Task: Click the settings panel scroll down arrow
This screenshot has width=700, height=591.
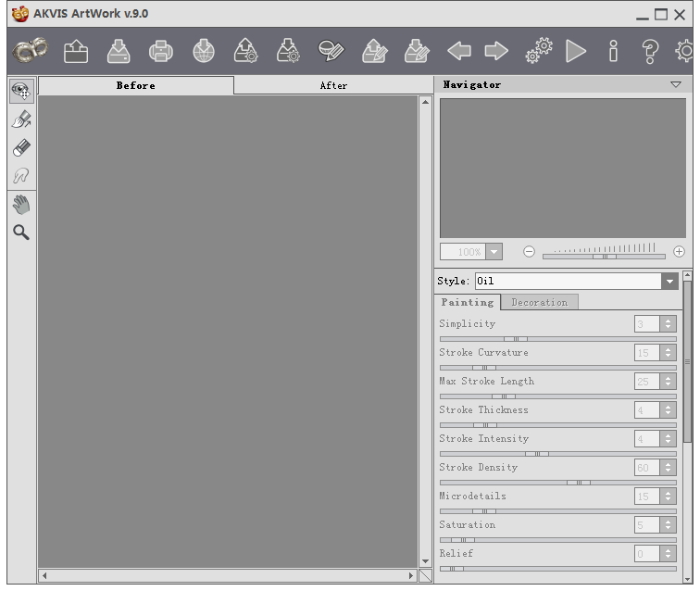Action: [688, 579]
